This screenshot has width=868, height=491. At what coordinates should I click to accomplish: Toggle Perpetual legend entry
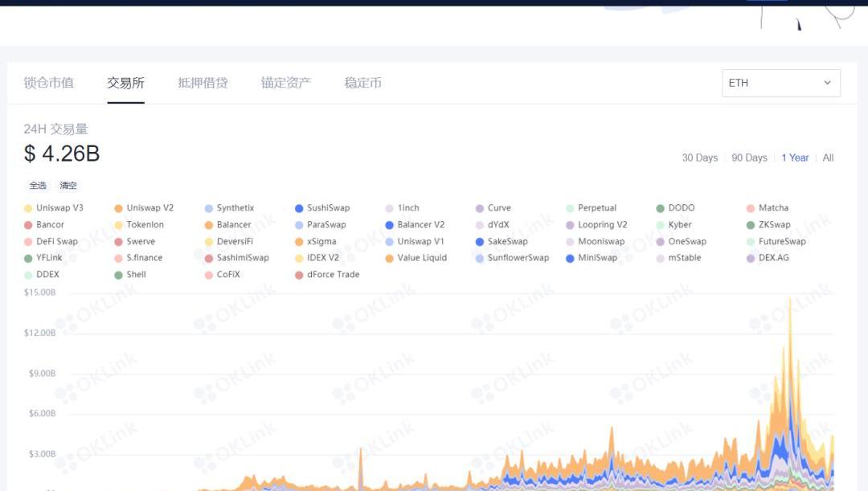(592, 208)
